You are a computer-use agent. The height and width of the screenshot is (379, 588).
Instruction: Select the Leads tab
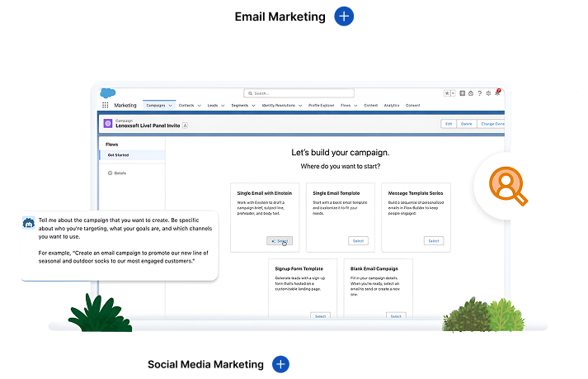tap(213, 106)
